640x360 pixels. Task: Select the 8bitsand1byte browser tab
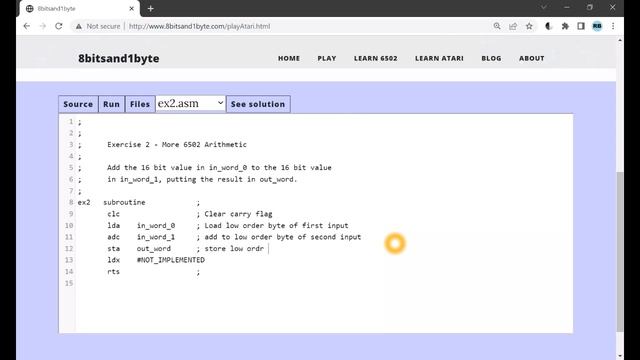80,8
